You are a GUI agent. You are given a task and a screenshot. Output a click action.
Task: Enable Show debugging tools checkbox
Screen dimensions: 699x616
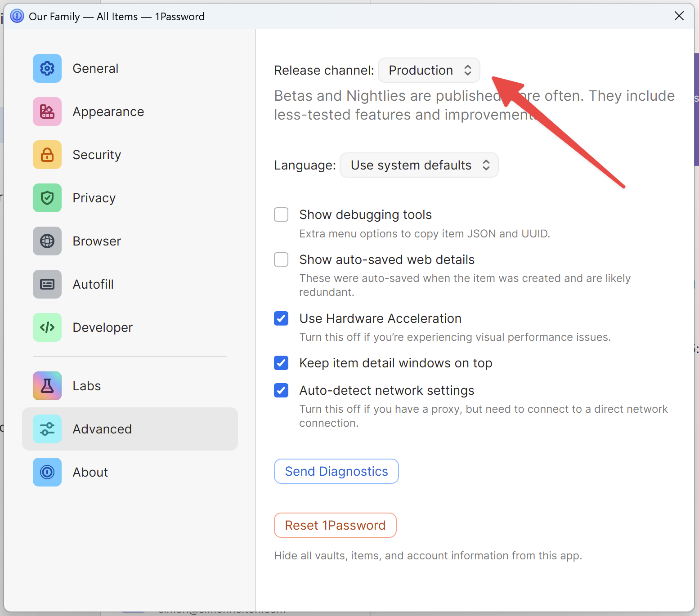(281, 214)
